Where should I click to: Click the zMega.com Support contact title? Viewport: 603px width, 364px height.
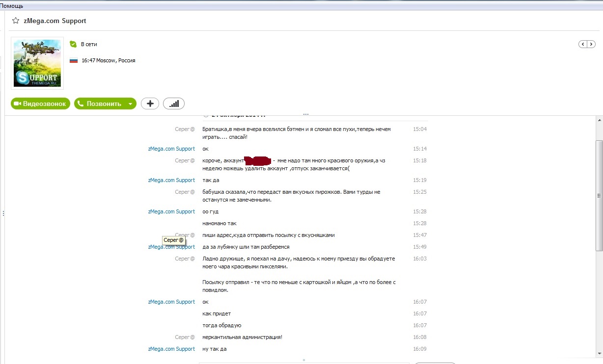pyautogui.click(x=55, y=21)
